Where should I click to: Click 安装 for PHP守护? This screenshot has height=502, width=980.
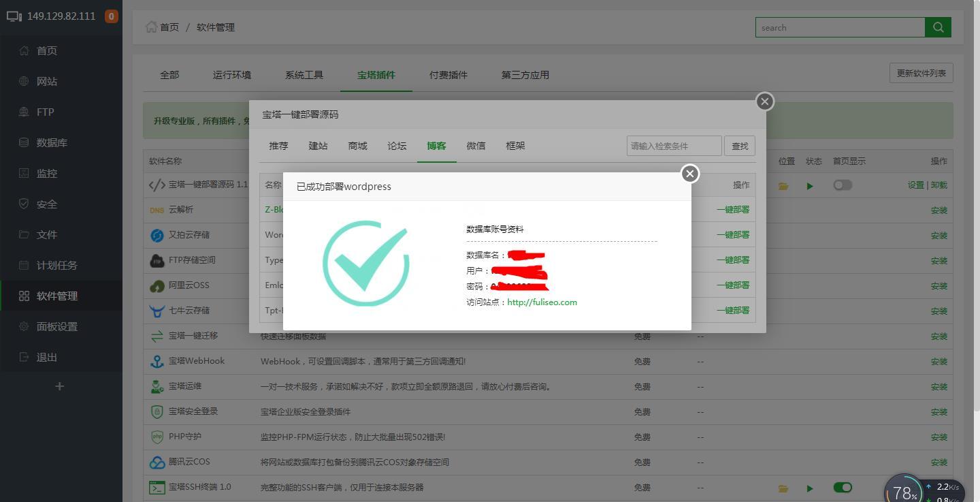point(939,437)
